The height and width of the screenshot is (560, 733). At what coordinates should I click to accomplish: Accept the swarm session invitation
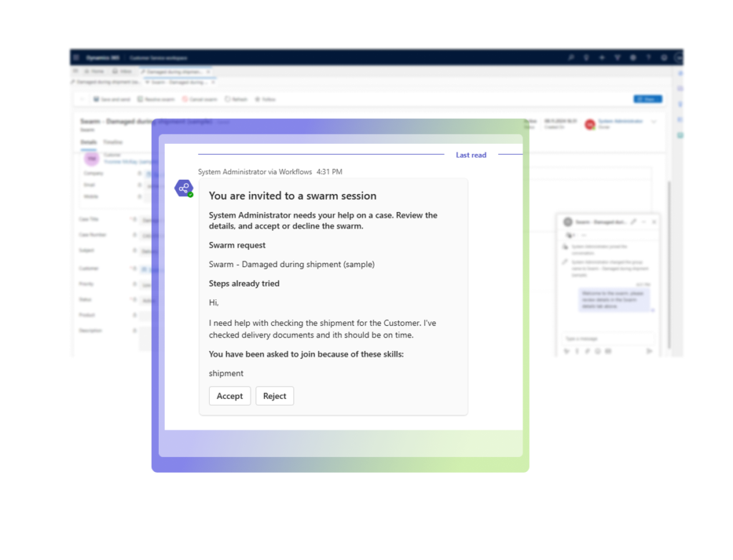coord(230,396)
